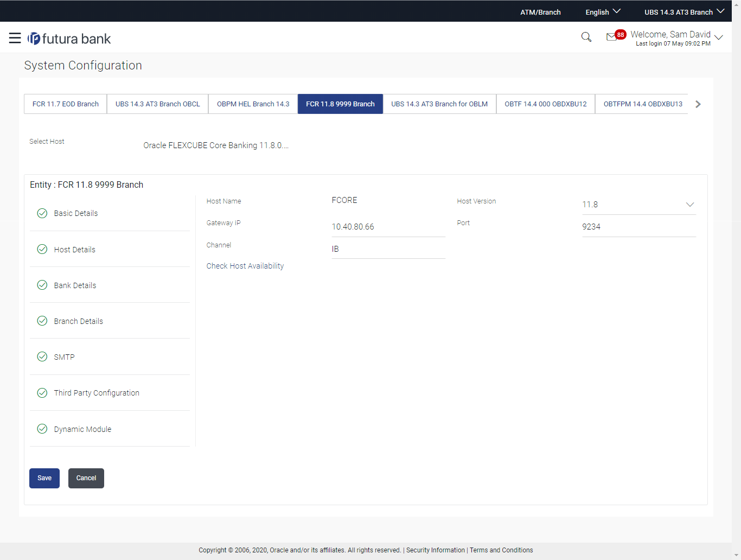Expand the English language dropdown

pyautogui.click(x=603, y=12)
